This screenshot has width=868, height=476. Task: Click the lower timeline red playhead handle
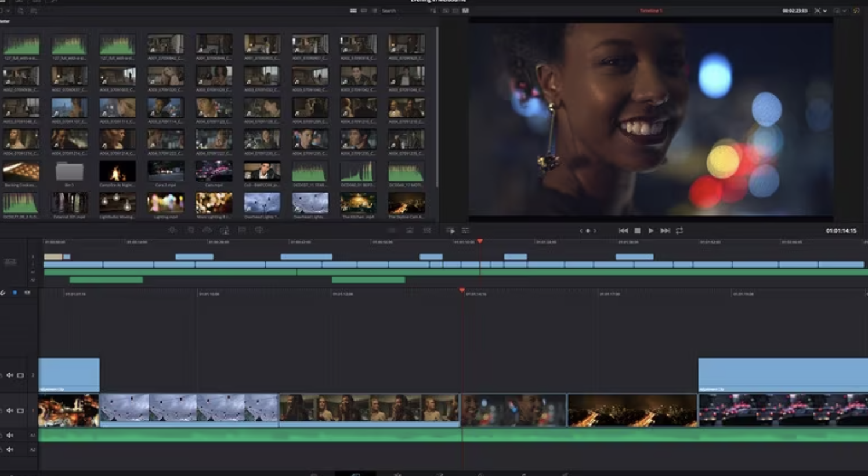[x=462, y=290]
